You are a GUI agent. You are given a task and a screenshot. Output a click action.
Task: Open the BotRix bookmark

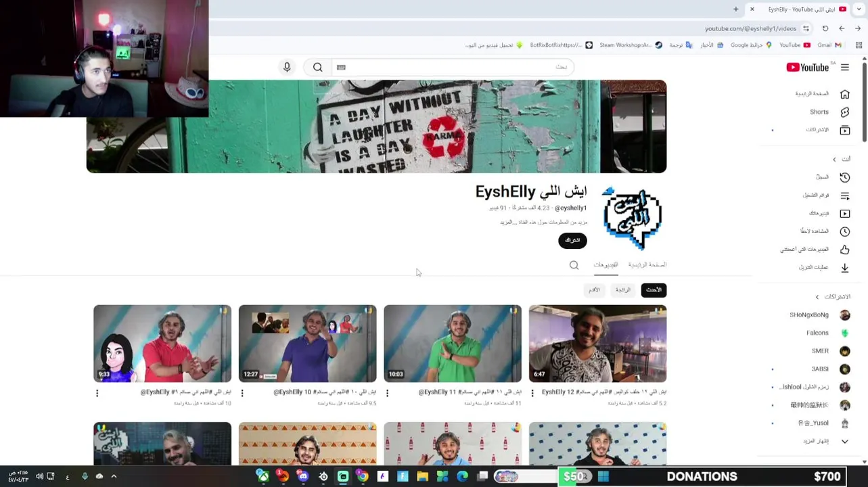click(561, 45)
